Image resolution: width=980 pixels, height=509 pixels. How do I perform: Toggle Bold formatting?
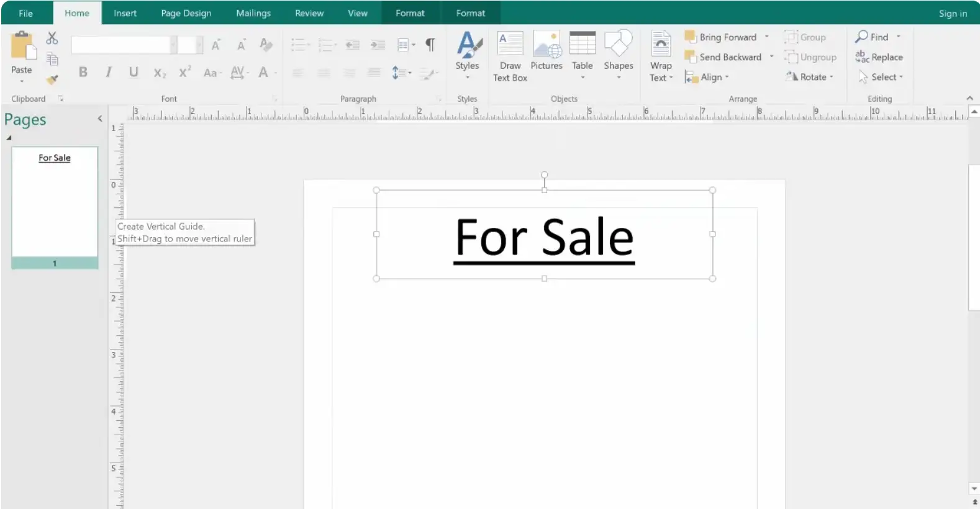click(83, 73)
